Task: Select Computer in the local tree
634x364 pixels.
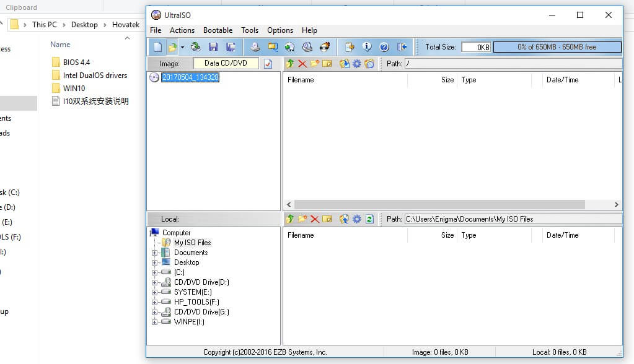Action: (176, 233)
